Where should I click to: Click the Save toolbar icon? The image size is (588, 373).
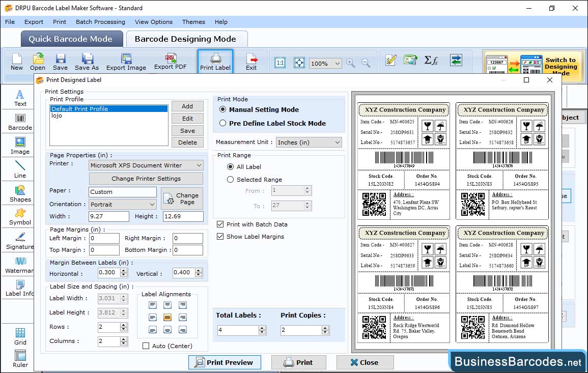point(60,62)
